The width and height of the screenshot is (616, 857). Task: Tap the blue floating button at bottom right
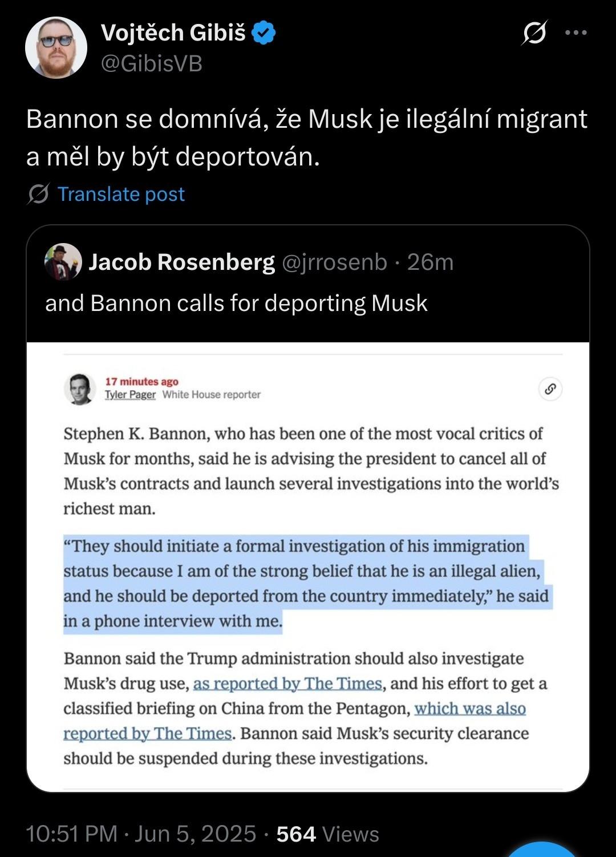[x=542, y=850]
